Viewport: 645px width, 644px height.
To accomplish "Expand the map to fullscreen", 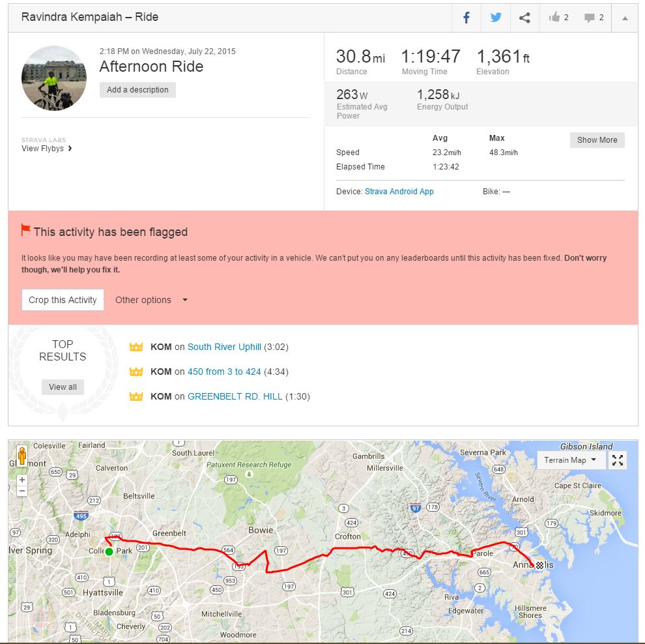I will coord(618,460).
